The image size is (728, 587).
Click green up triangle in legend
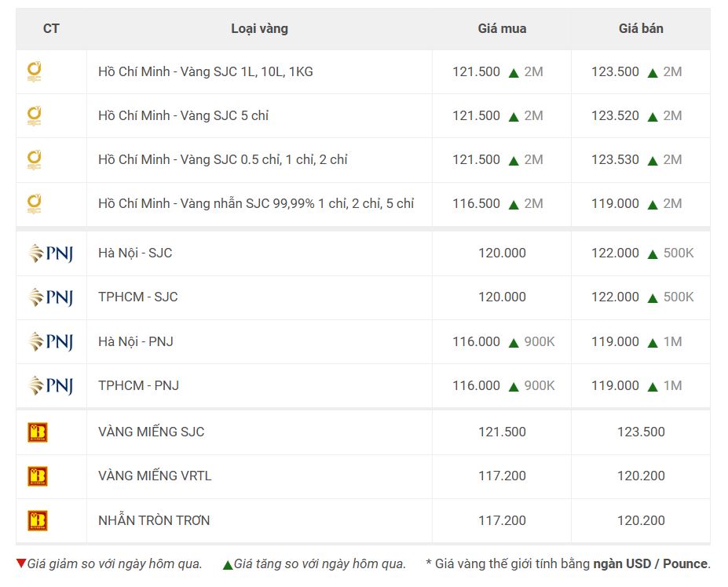(x=228, y=565)
